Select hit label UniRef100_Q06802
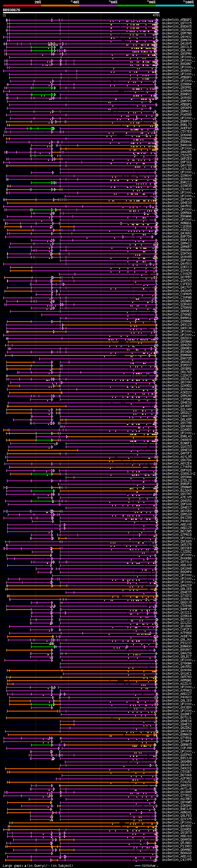 coord(177,71)
